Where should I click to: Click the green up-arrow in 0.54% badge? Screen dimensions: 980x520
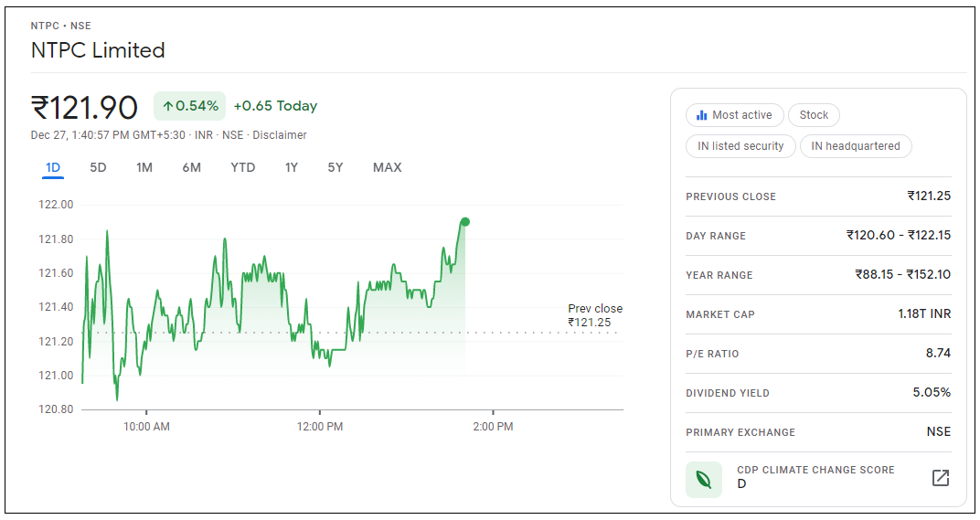click(167, 106)
